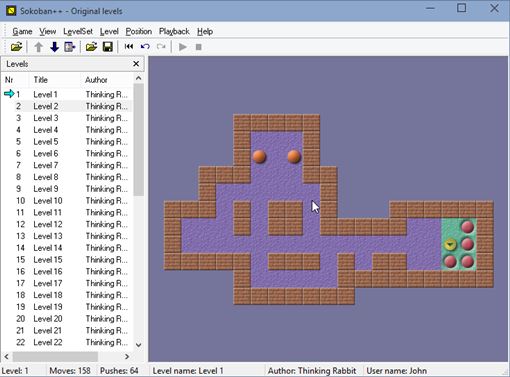Start playback with the play button
510x377 pixels.
click(x=182, y=47)
